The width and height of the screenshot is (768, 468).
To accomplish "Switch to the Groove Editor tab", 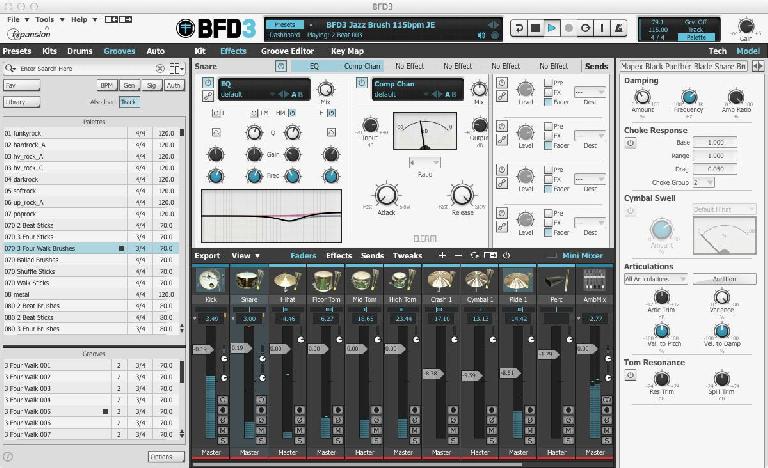I will [x=288, y=51].
